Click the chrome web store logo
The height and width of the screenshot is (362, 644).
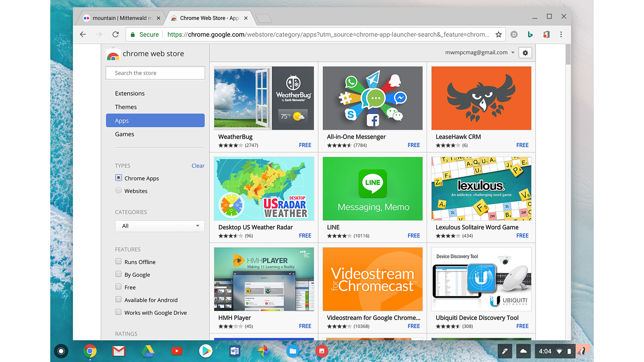coord(112,54)
